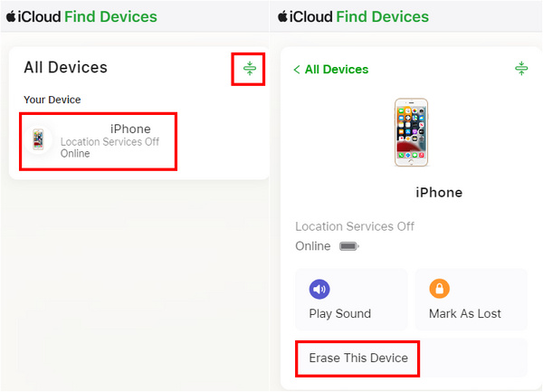Image resolution: width=543 pixels, height=392 pixels.
Task: Click the All Devices heading in the list panel
Action: click(x=65, y=68)
